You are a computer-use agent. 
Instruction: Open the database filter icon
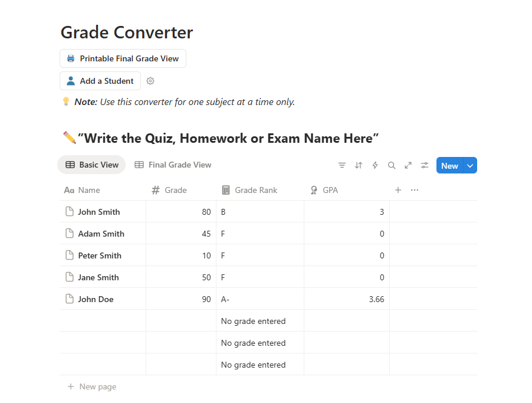pos(342,165)
